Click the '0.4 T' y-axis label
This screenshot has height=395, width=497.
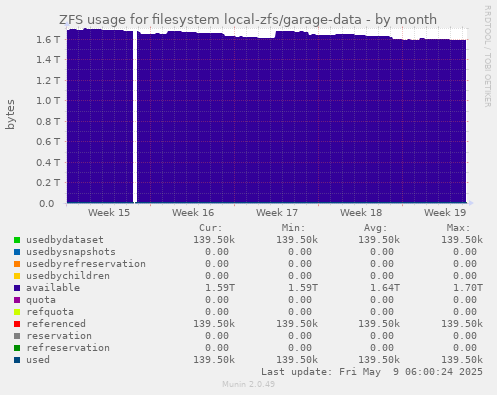[x=48, y=162]
